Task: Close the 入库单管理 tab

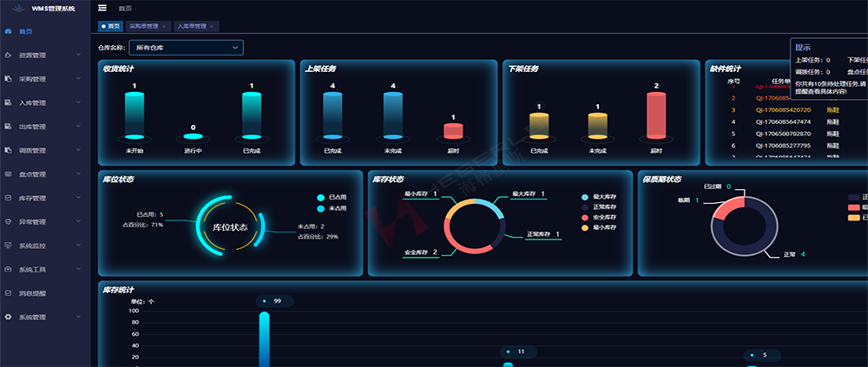Action: coord(212,27)
